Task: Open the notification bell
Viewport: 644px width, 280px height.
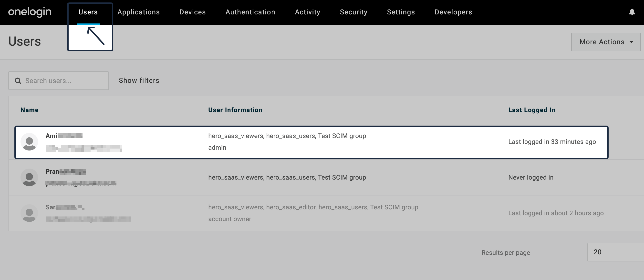Action: pos(632,12)
